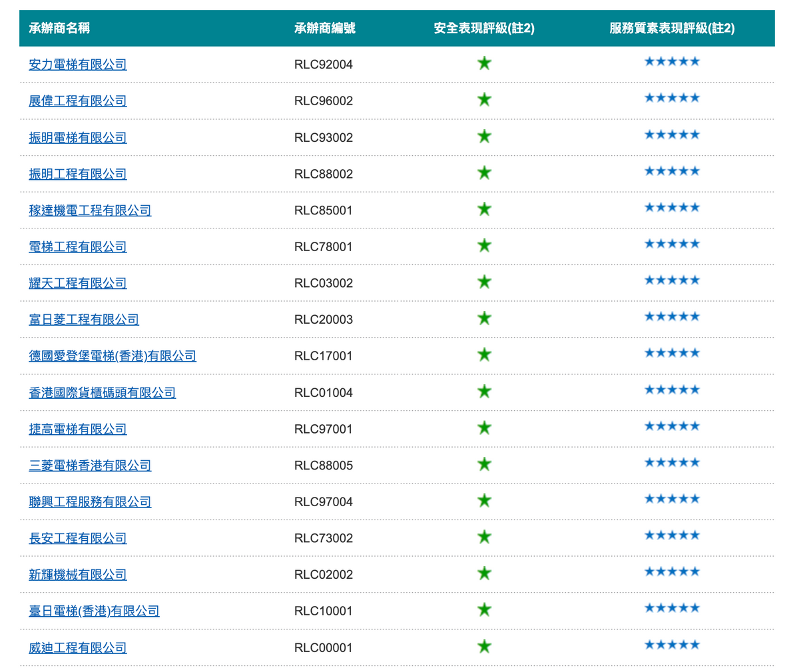This screenshot has width=799, height=672.
Task: Select contractor number RLC02002
Action: coord(324,575)
